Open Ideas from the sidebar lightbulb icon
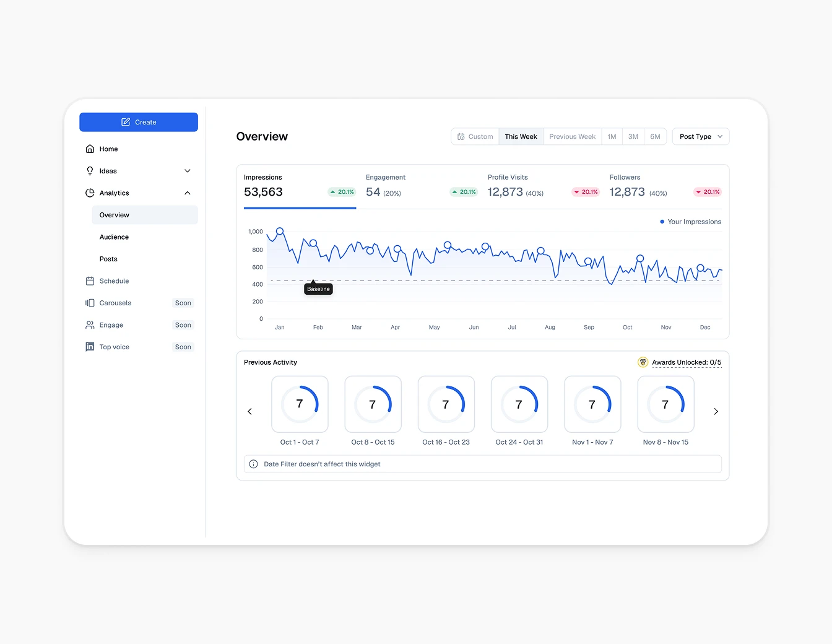The height and width of the screenshot is (644, 832). pyautogui.click(x=90, y=170)
